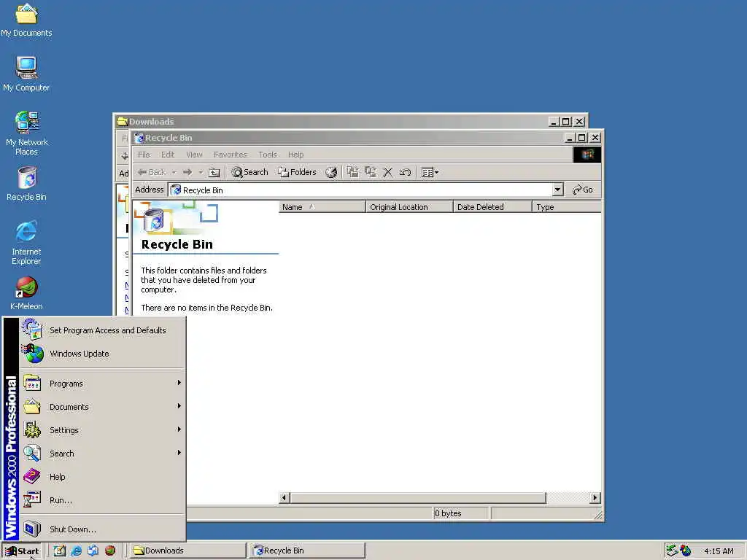Open the Tools menu
This screenshot has width=747, height=560.
point(268,155)
